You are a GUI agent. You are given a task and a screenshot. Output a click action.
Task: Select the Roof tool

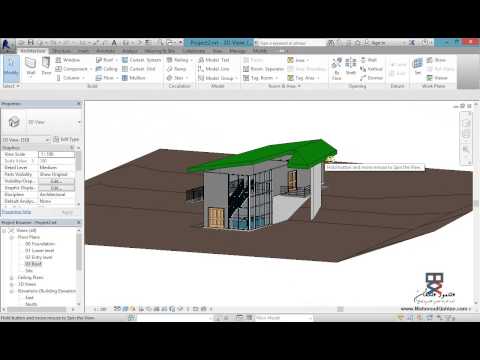click(x=105, y=60)
